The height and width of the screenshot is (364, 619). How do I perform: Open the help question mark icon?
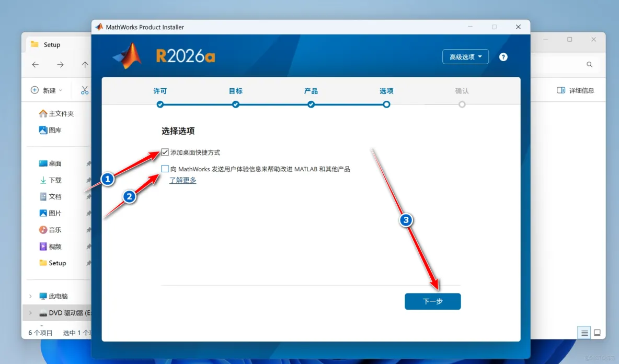(x=503, y=57)
